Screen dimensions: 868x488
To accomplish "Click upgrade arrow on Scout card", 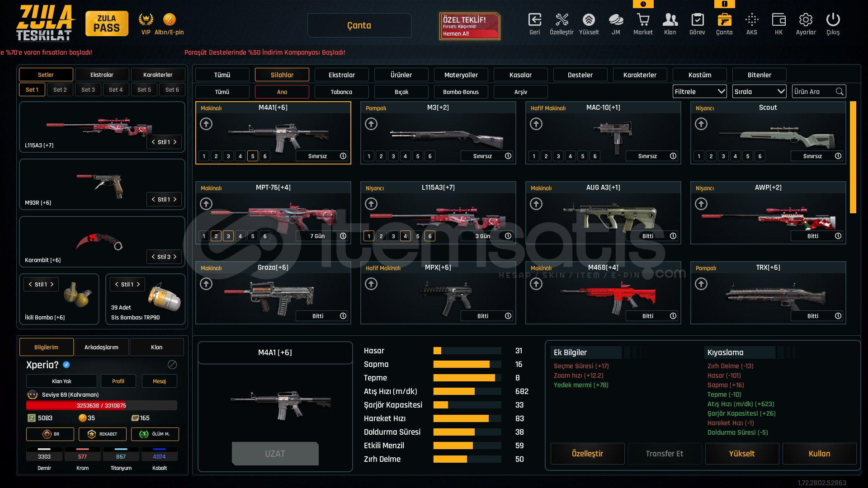I will tap(701, 124).
